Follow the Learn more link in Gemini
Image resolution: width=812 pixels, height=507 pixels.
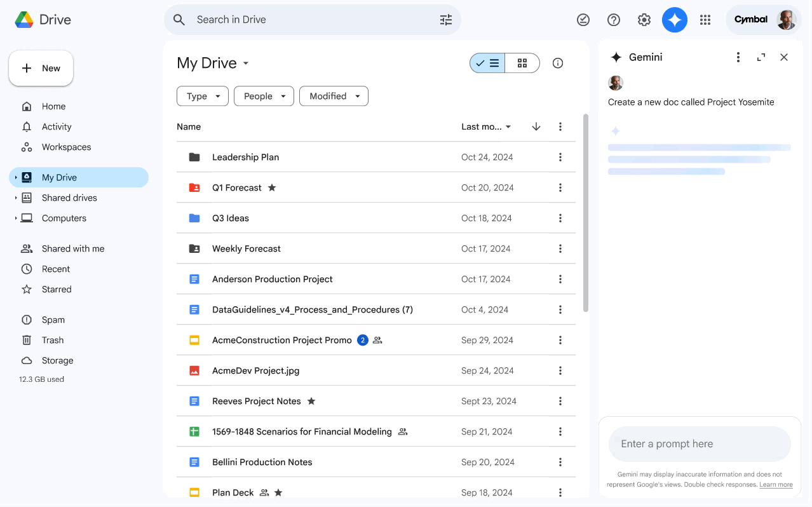[x=776, y=485]
